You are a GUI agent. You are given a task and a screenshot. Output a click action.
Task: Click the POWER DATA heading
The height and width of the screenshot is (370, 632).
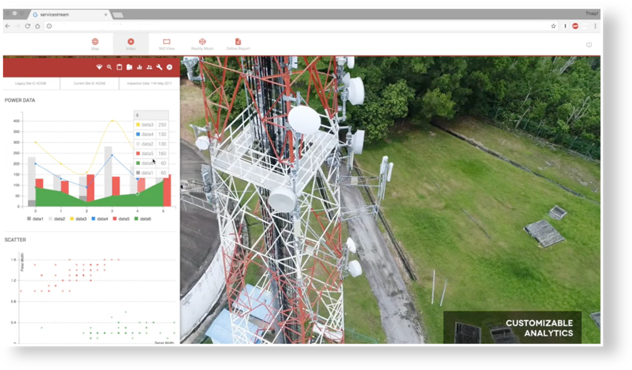[x=20, y=100]
